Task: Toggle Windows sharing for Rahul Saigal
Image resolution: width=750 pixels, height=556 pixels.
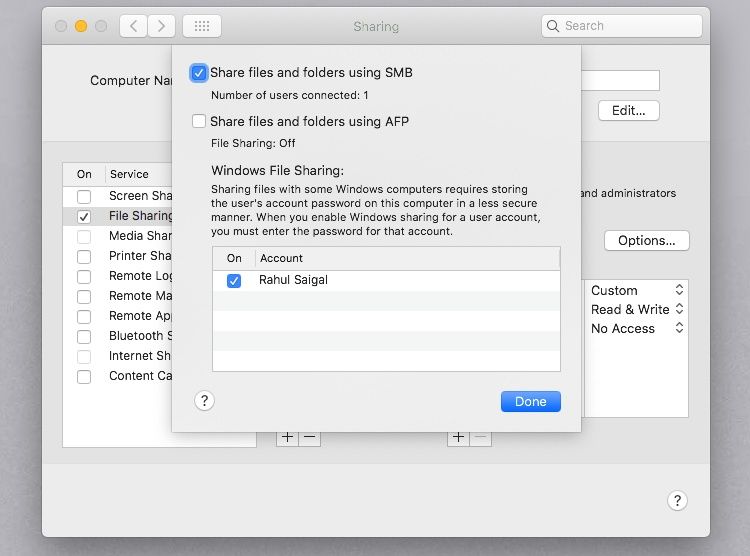Action: point(234,281)
